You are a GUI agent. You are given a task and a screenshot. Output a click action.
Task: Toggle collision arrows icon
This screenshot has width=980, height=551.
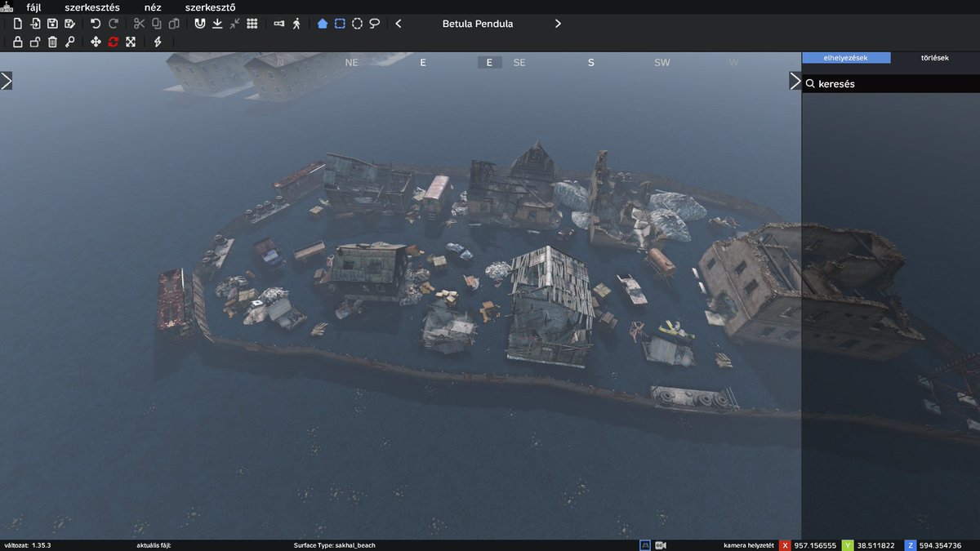click(234, 24)
